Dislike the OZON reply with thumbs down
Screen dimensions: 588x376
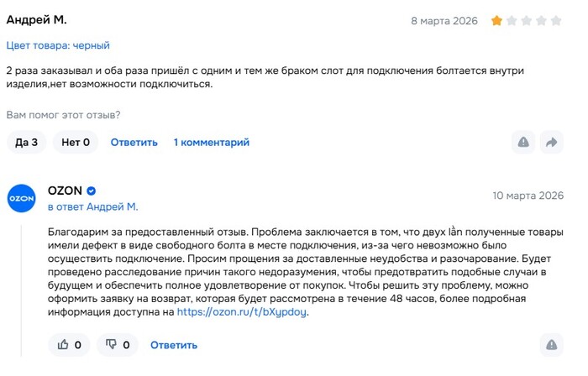click(x=118, y=344)
